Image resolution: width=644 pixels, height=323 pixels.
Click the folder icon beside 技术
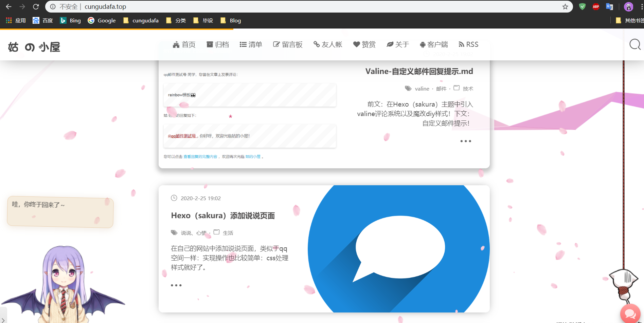[457, 88]
